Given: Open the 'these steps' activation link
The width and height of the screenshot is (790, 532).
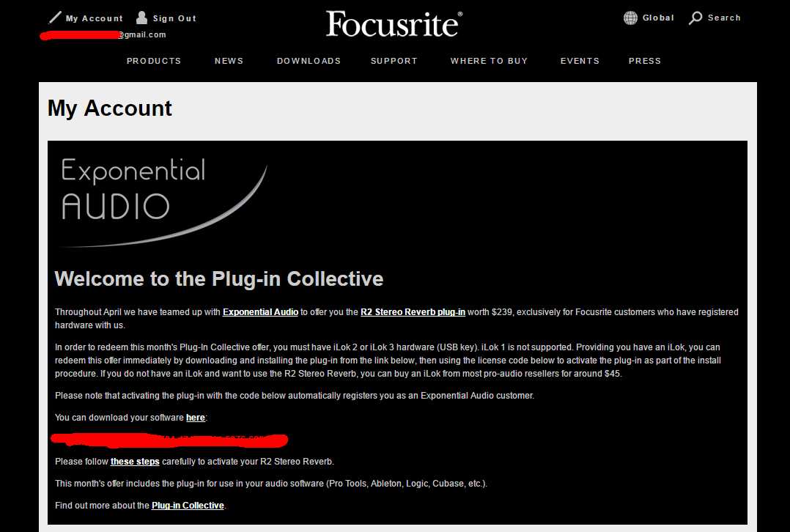Looking at the screenshot, I should [x=135, y=462].
